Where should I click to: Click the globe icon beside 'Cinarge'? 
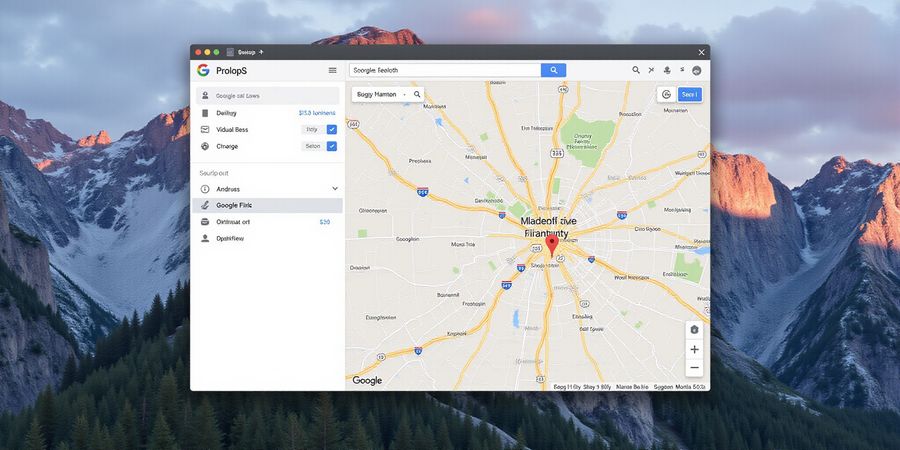point(205,146)
